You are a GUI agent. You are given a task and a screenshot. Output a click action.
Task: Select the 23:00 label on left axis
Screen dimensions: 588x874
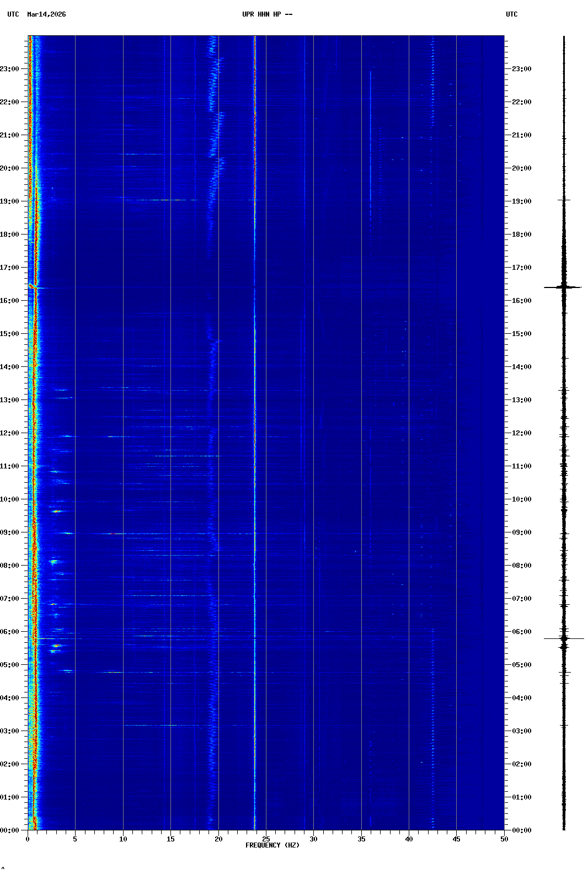10,69
